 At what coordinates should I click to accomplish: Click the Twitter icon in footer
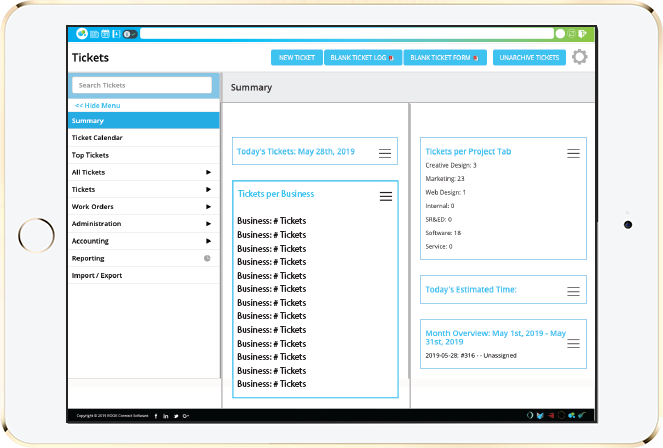click(176, 416)
